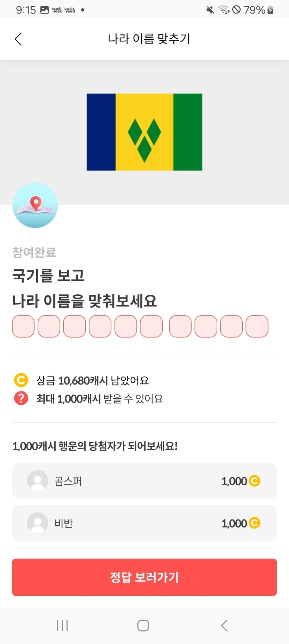
Task: Open the 곰스퍼 winner row
Action: tap(144, 481)
